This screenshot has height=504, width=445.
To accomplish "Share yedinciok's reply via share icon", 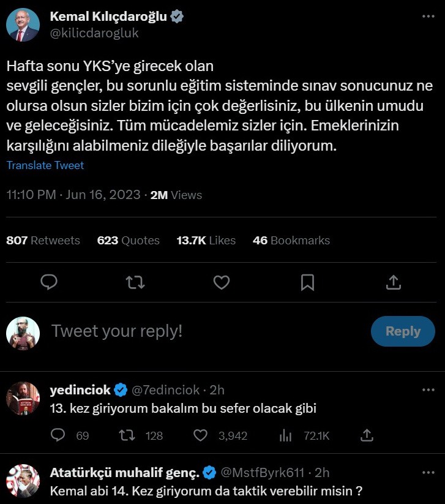I will (x=367, y=435).
